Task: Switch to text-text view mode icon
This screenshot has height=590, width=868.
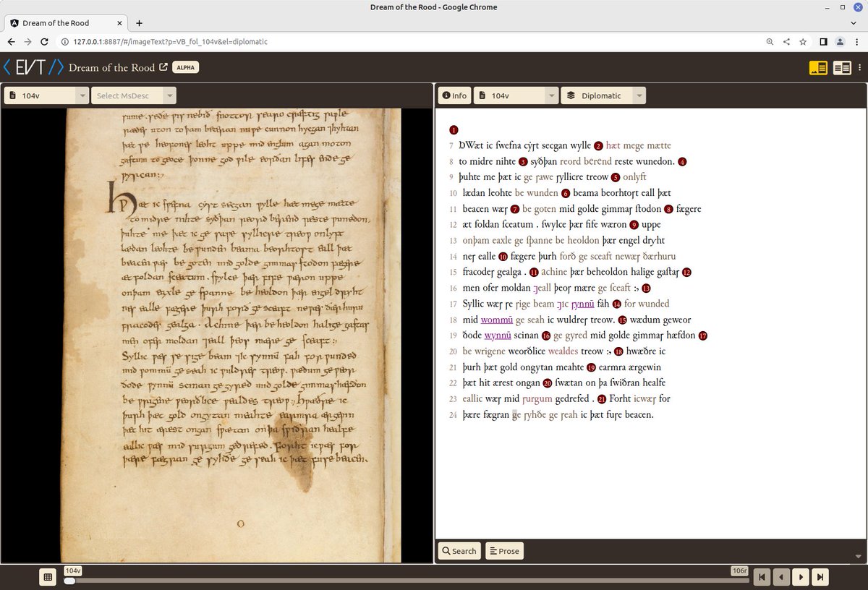Action: click(841, 67)
